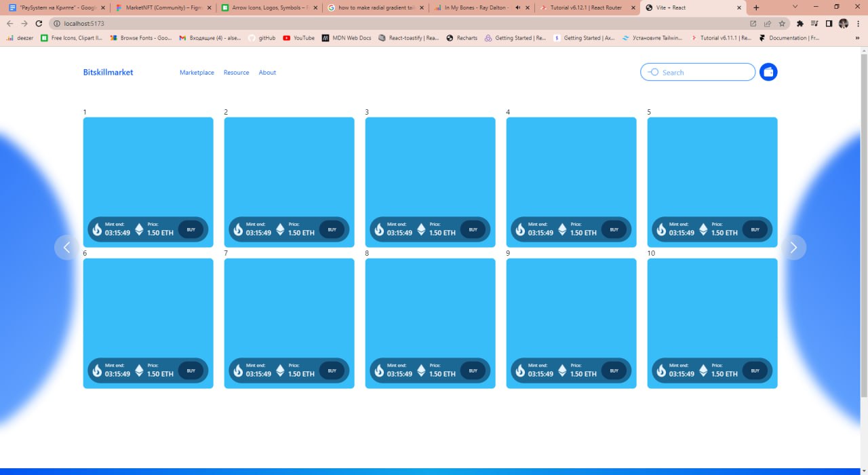Open the Recharts bookmark
Viewport: 868px width, 475px height.
tap(462, 38)
